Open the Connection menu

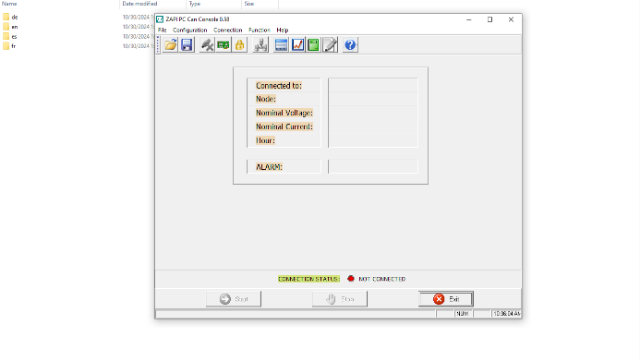[x=228, y=30]
